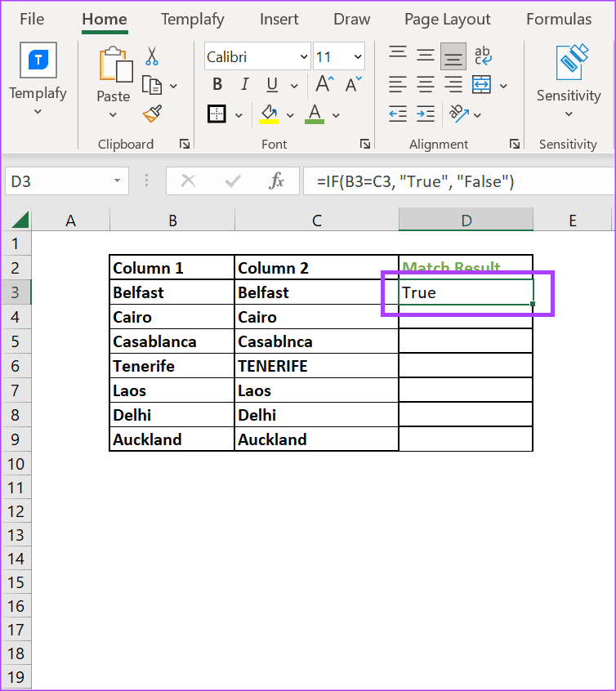Click the Paste clipboard icon

pyautogui.click(x=115, y=65)
